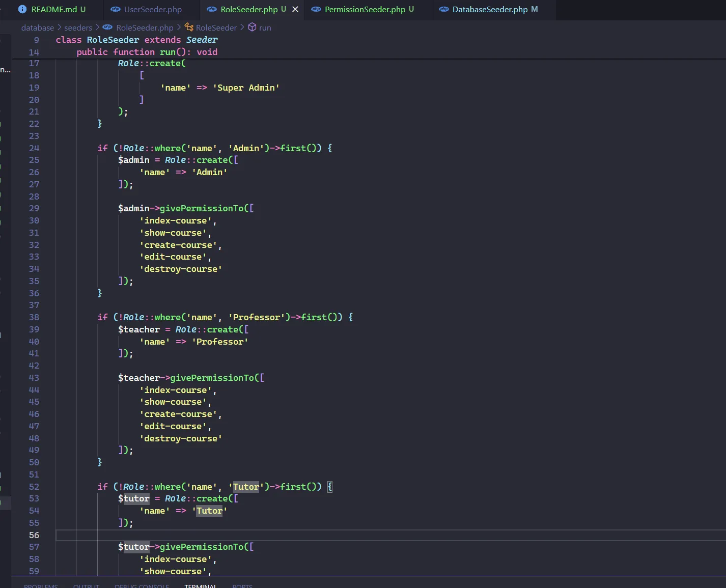Expand the RoleSeeder.php breadcrumb file segment
This screenshot has width=726, height=588.
pyautogui.click(x=145, y=27)
